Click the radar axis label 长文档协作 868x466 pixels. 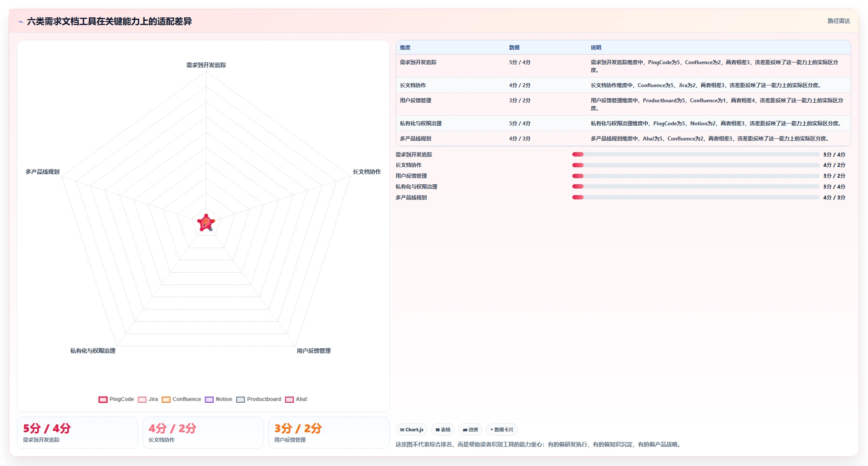click(367, 172)
